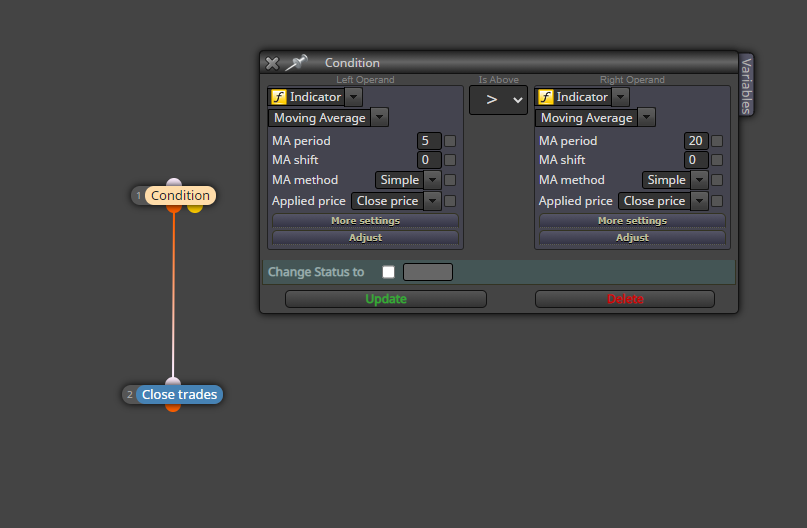Viewport: 807px width, 528px height.
Task: Click the orange output connector of Close trades
Action: click(173, 408)
